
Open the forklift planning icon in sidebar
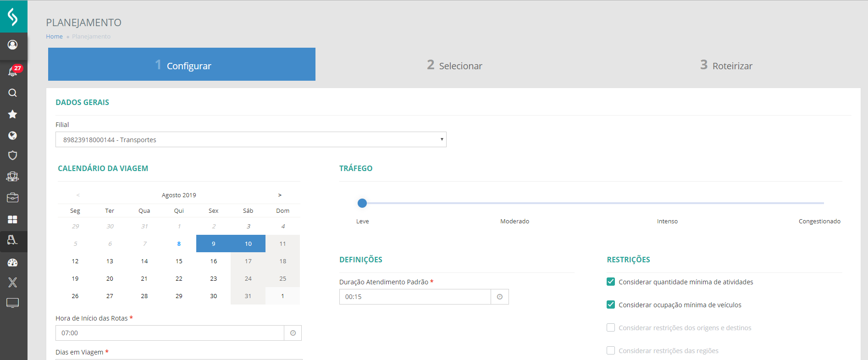click(13, 240)
